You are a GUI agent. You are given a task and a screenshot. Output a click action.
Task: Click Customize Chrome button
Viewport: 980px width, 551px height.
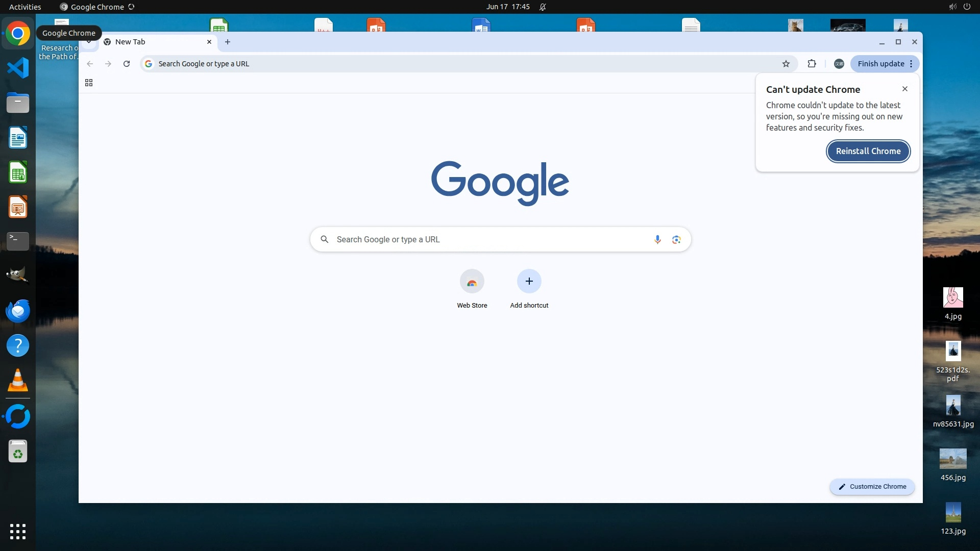click(x=872, y=487)
